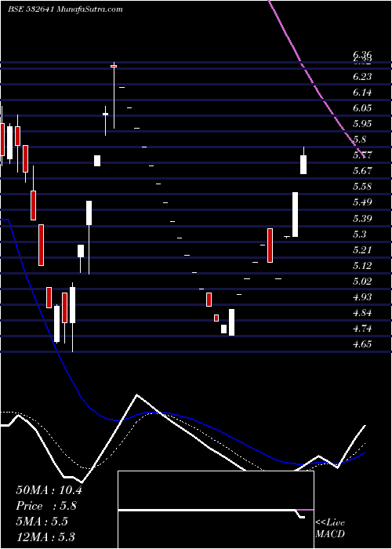Select the 5.77 price level label
This screenshot has height=549, width=392.
click(x=362, y=155)
